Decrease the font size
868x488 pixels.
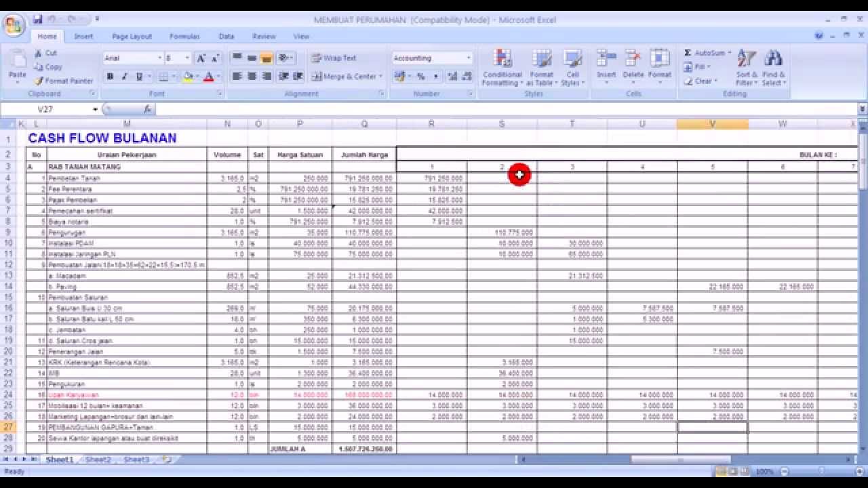pos(215,58)
